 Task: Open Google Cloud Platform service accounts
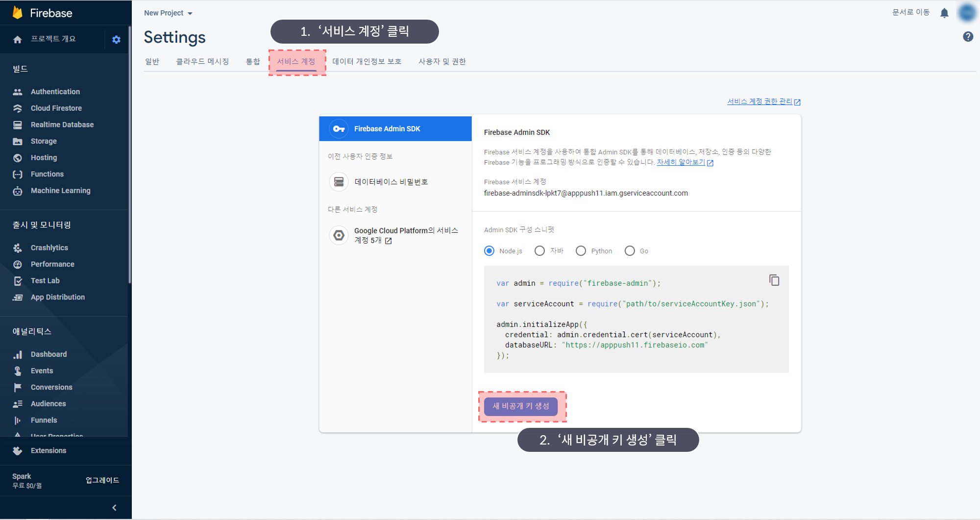(405, 235)
